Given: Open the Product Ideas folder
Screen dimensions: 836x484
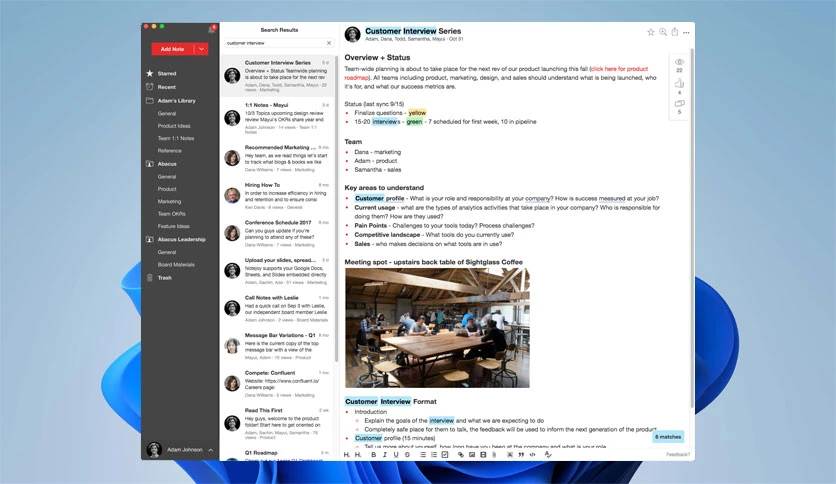Looking at the screenshot, I should pyautogui.click(x=174, y=126).
